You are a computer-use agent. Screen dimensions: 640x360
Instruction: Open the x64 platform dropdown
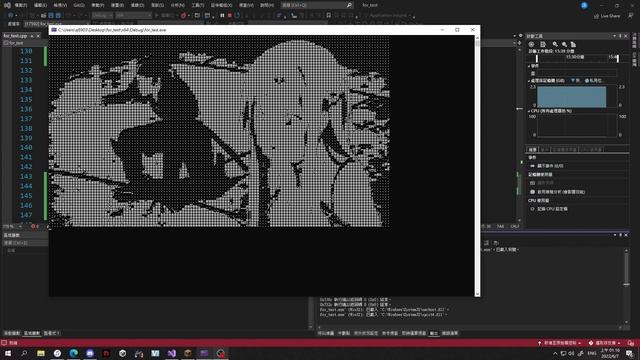click(x=133, y=16)
